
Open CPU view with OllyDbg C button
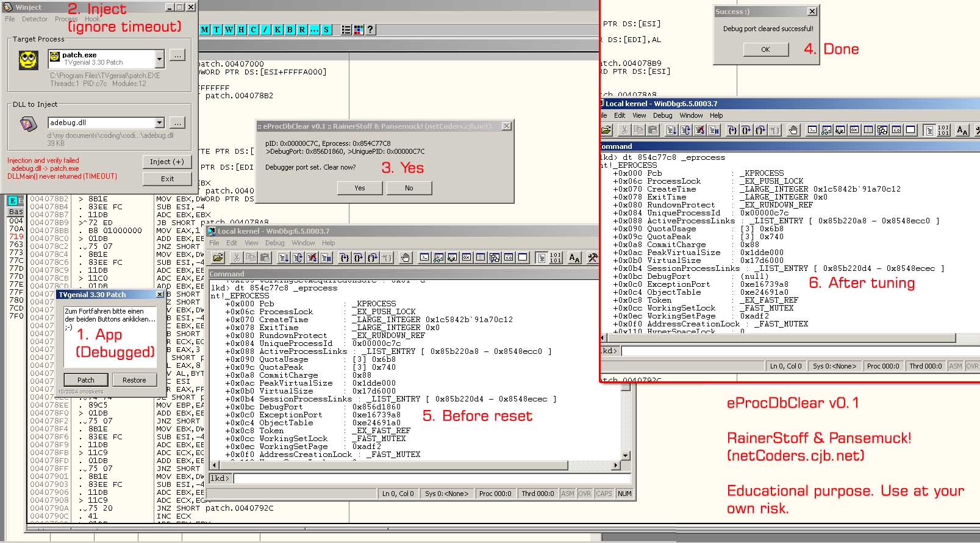tap(253, 29)
